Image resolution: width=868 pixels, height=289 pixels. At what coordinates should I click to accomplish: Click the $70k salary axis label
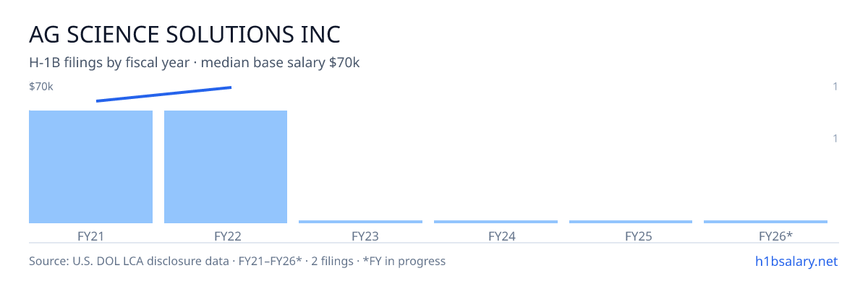(41, 87)
